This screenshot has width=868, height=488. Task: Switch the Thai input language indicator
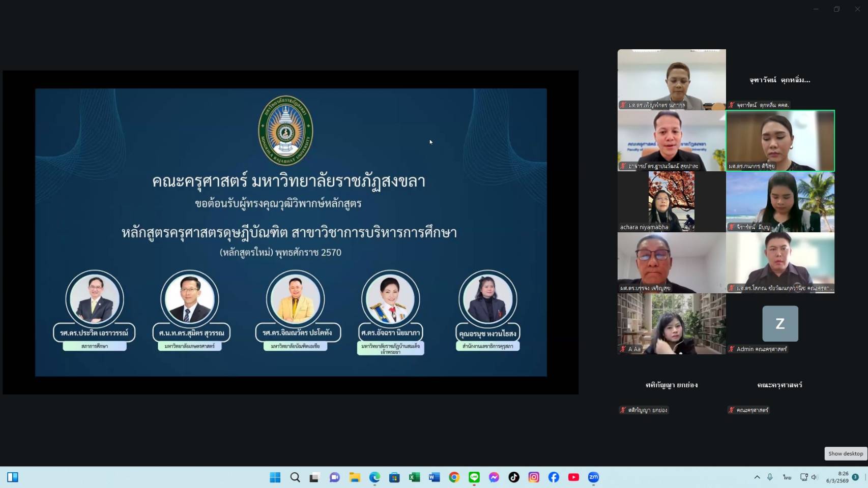click(x=787, y=477)
